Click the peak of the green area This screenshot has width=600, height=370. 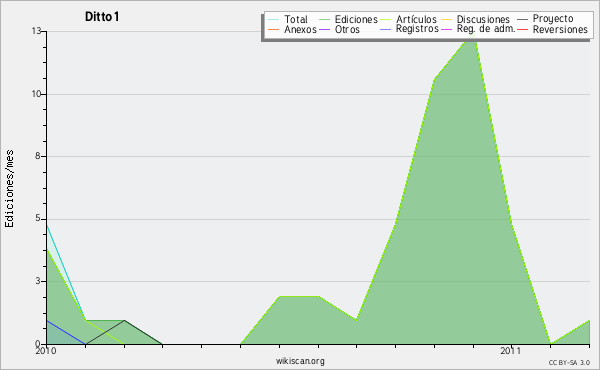474,34
